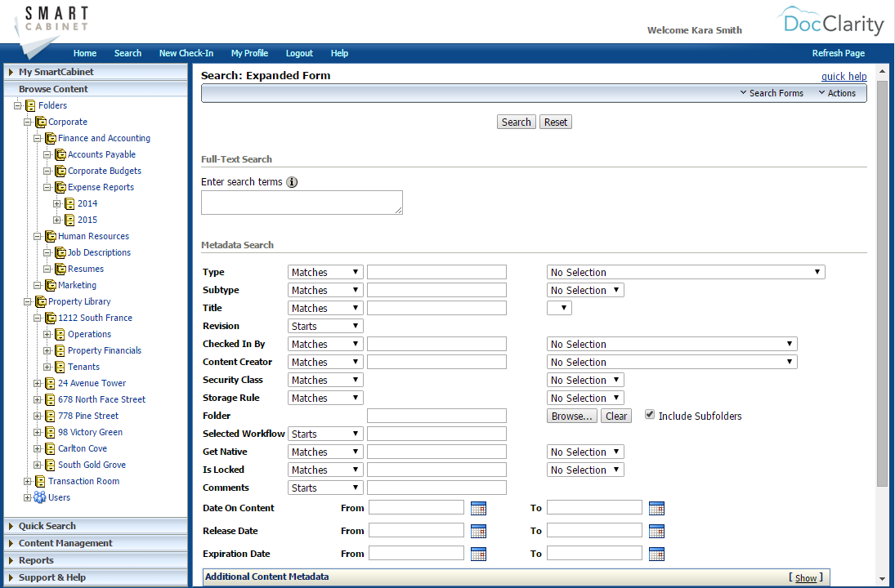Click inside the search terms text area
Screen dimensions: 895x588
(x=301, y=202)
